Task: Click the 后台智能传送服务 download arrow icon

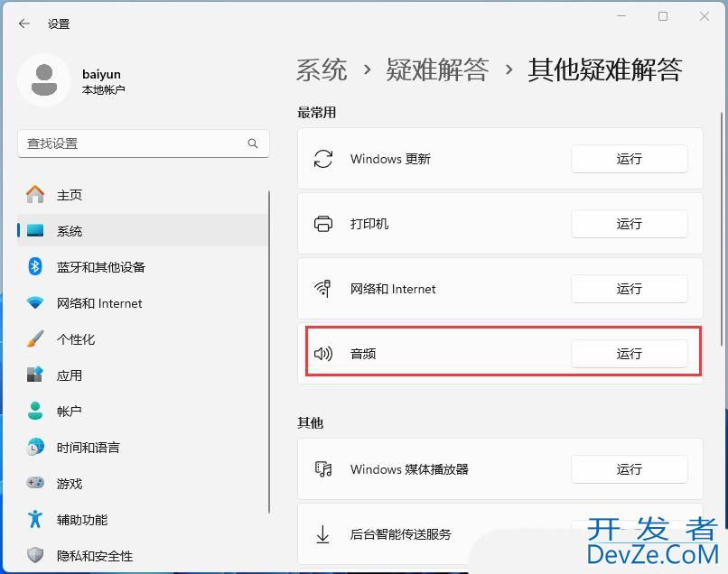Action: point(322,534)
